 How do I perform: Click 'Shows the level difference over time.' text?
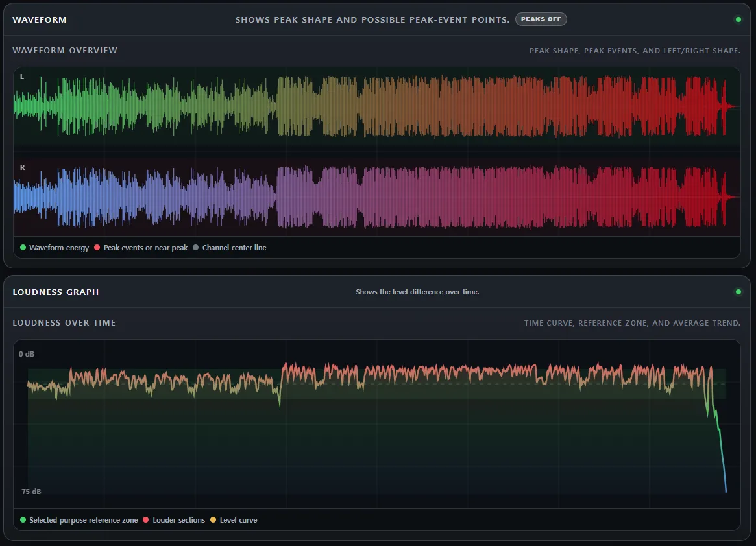point(417,292)
